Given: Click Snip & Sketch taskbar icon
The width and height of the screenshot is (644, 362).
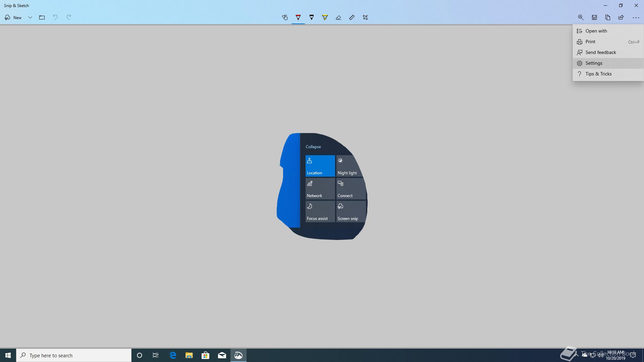Looking at the screenshot, I should [x=238, y=355].
